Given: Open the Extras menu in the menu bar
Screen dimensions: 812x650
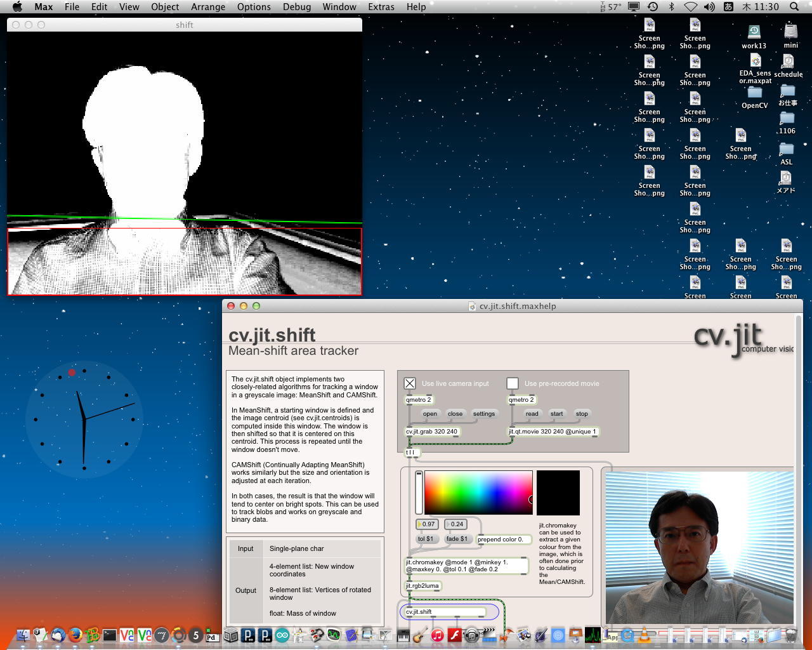Looking at the screenshot, I should tap(381, 7).
